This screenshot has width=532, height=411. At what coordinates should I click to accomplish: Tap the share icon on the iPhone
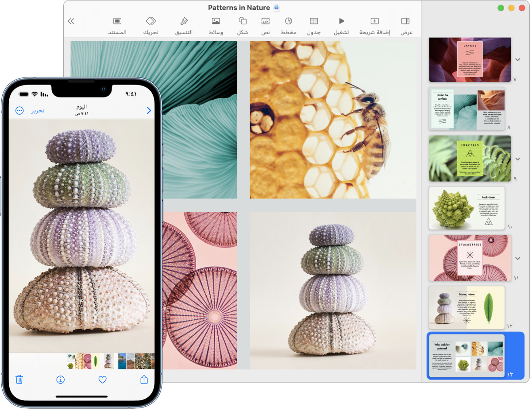coord(143,380)
